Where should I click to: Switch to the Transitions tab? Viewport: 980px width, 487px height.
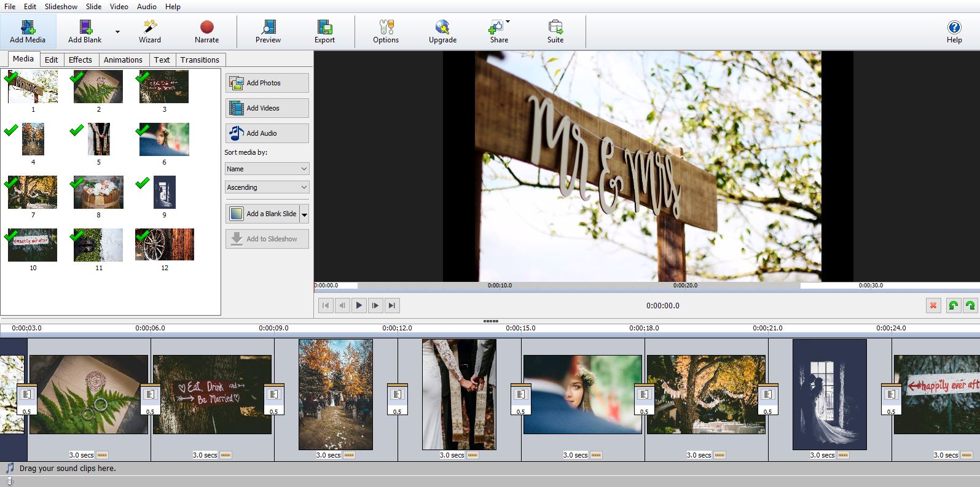point(200,60)
